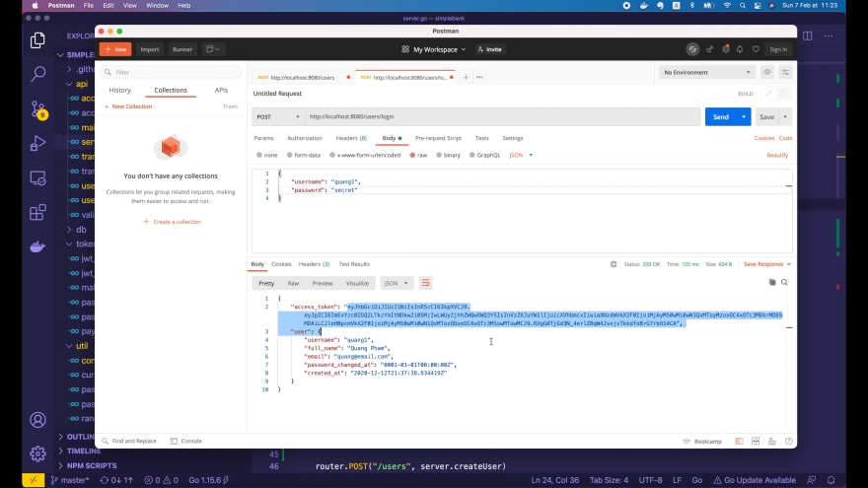Open VS Code Manage gear icon

(x=37, y=453)
